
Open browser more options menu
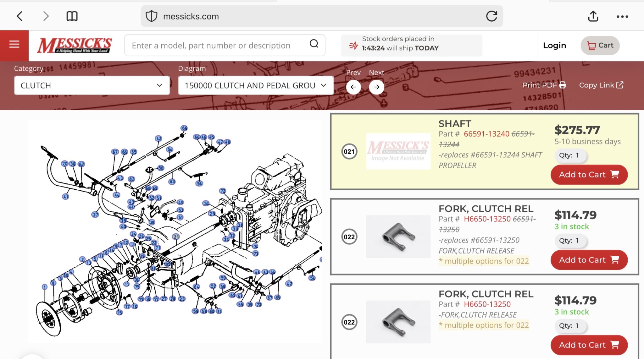coord(622,17)
